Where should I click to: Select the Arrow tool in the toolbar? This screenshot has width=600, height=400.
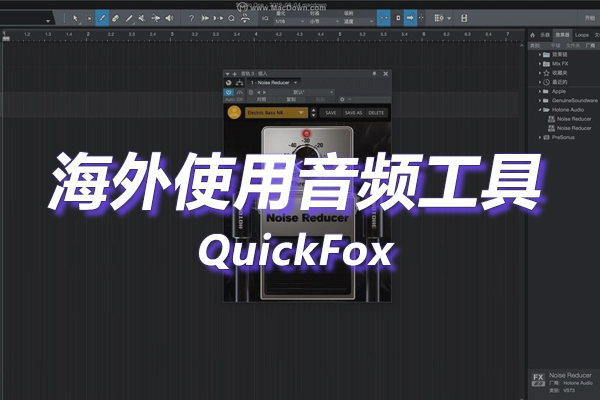click(75, 18)
